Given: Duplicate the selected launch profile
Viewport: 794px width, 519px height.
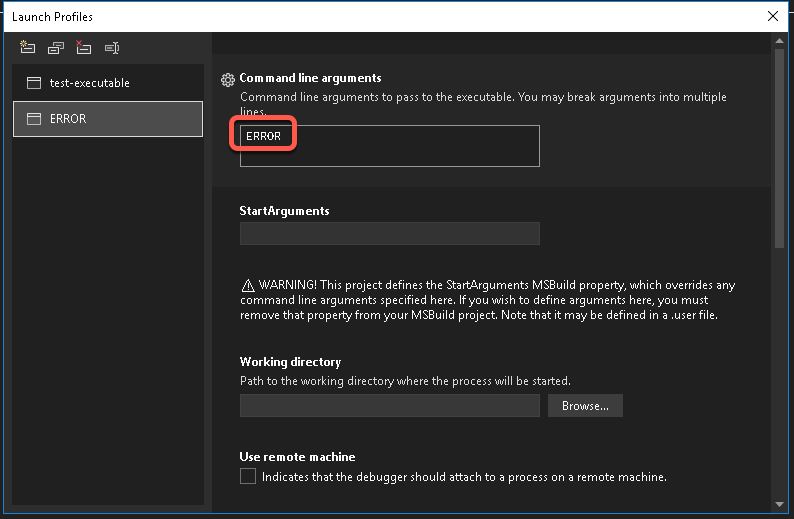Looking at the screenshot, I should pos(56,48).
